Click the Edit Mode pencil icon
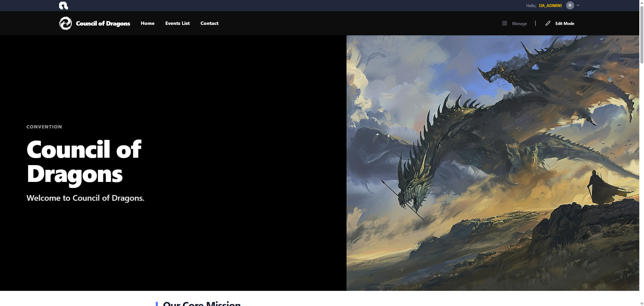This screenshot has height=306, width=644. coord(548,23)
